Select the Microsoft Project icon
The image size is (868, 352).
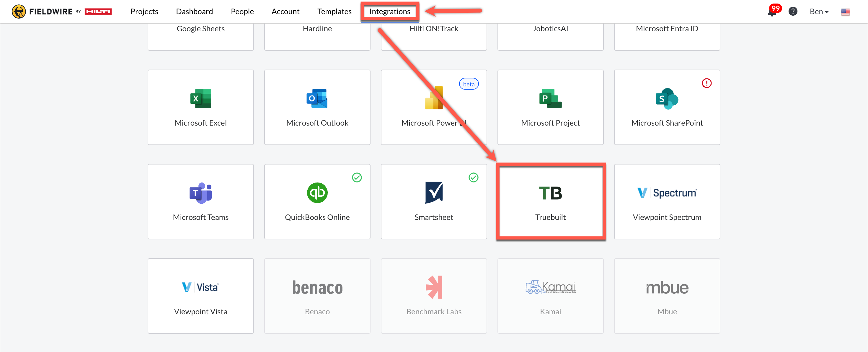coord(550,98)
